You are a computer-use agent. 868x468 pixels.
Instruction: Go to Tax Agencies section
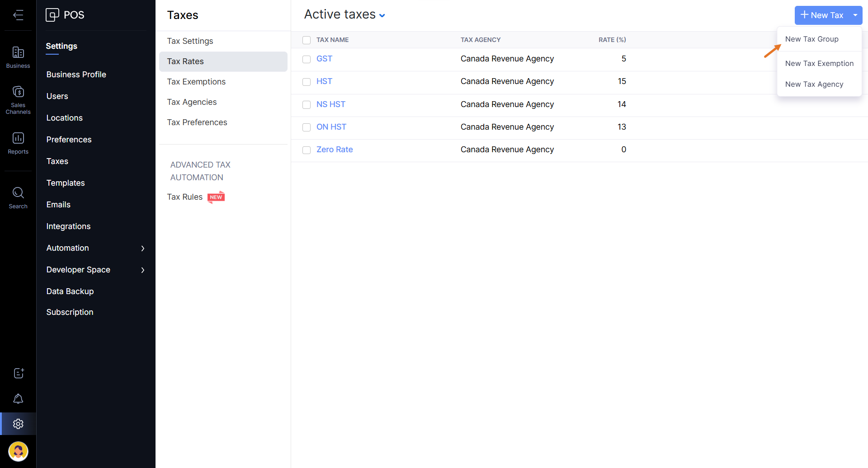[192, 102]
